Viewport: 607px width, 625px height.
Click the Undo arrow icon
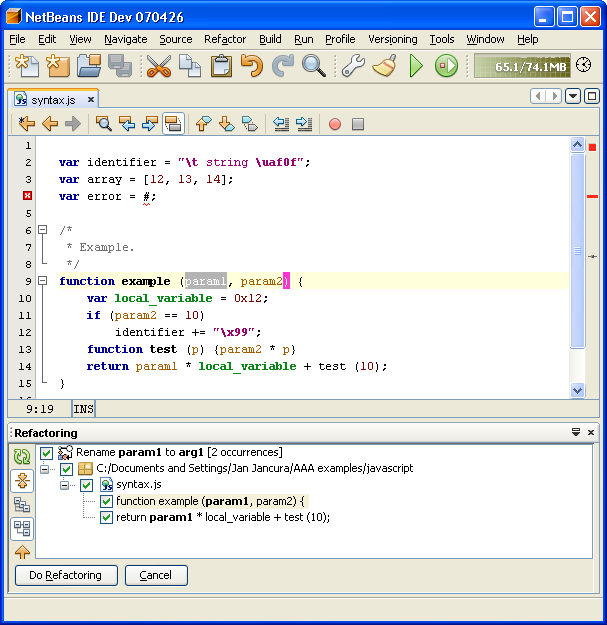click(252, 66)
